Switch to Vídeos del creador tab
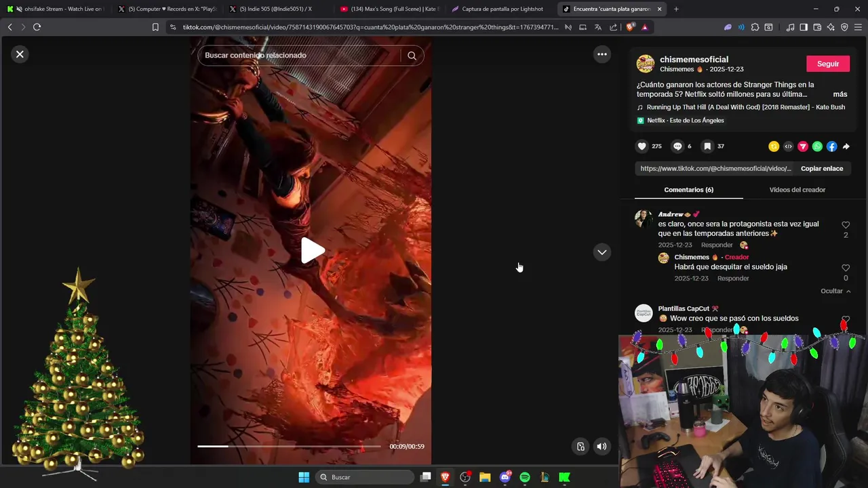 [x=797, y=190]
